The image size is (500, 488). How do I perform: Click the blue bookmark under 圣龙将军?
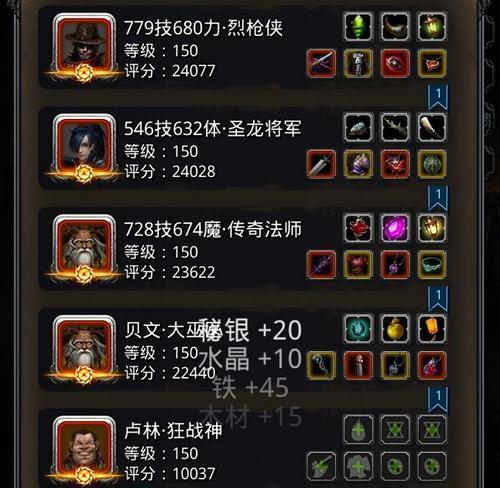438,198
